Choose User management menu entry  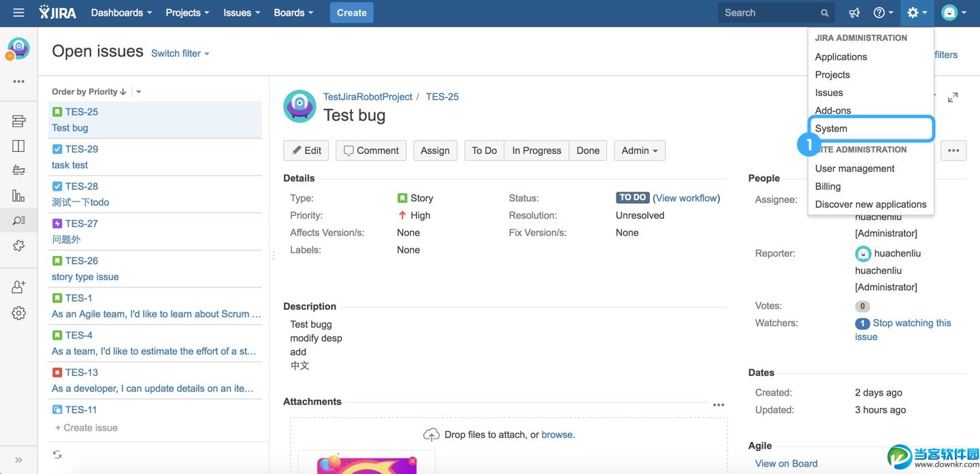point(855,168)
